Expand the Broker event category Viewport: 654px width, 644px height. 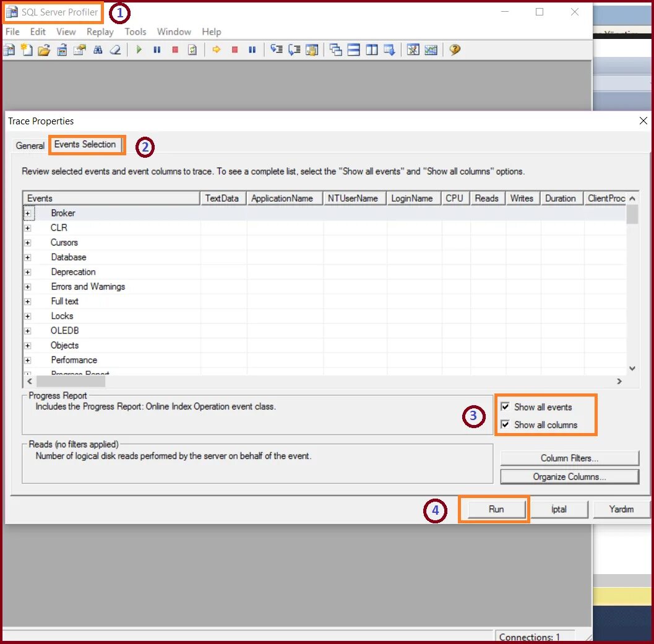click(28, 213)
